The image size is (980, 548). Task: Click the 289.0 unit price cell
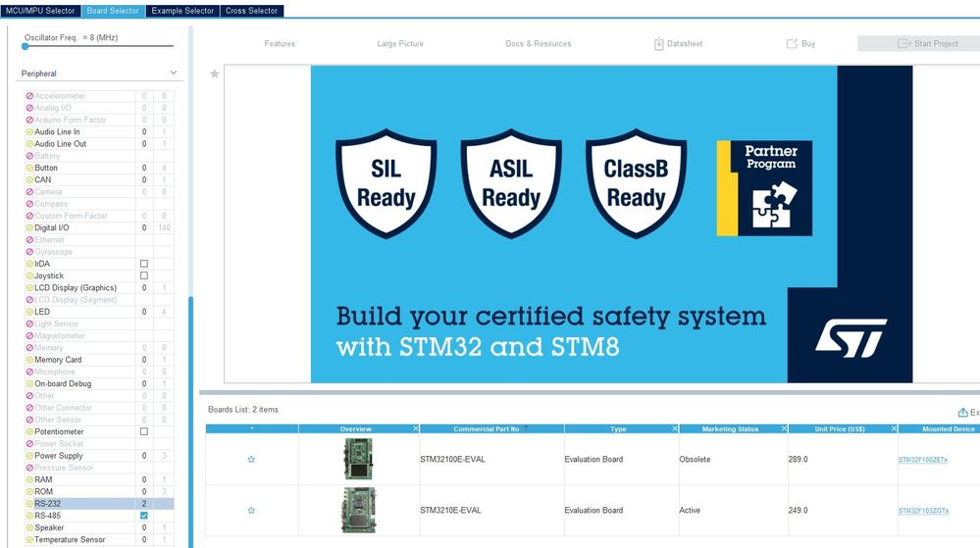[x=843, y=459]
